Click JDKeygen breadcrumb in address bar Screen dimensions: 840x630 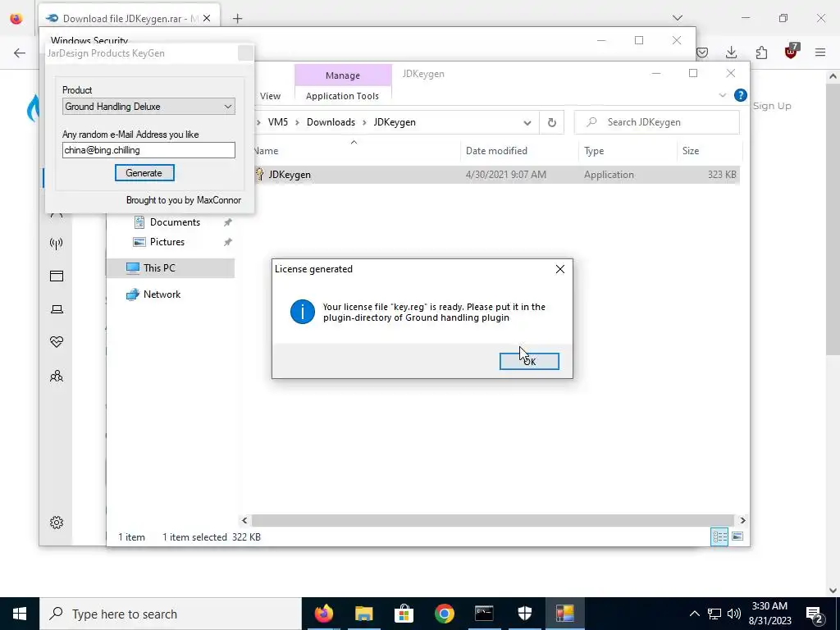pos(395,122)
